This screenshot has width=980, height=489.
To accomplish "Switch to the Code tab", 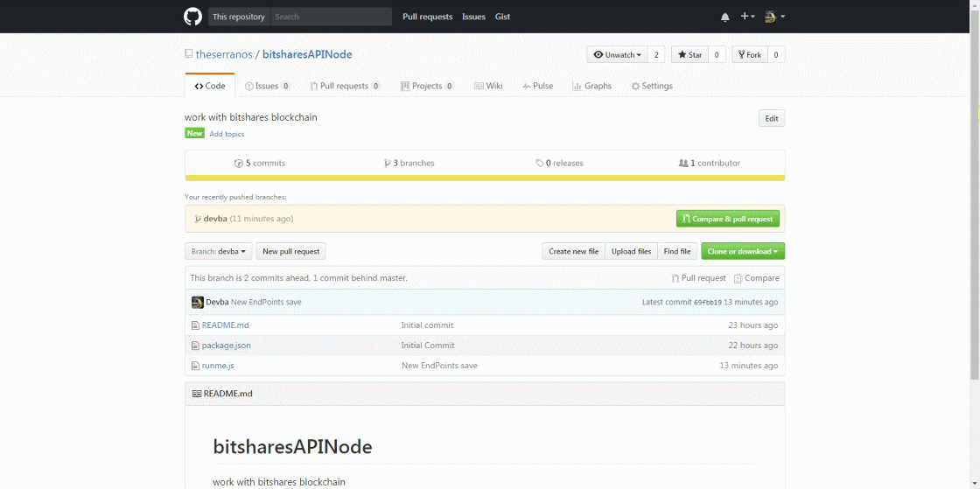I will point(210,86).
